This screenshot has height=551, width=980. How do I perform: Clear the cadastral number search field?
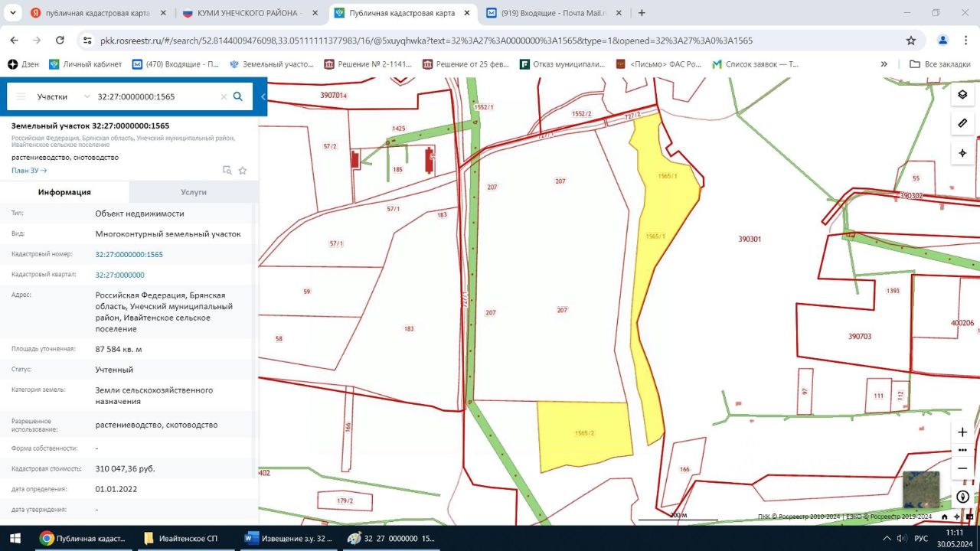click(224, 97)
